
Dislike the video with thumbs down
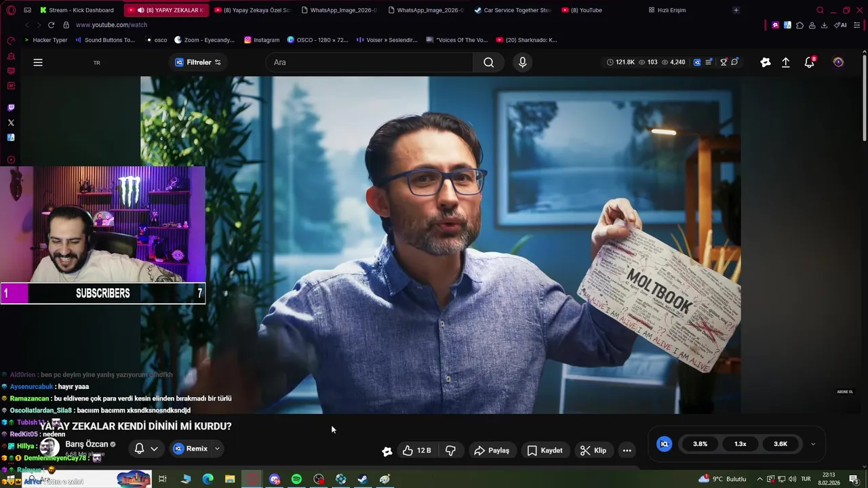click(x=450, y=451)
